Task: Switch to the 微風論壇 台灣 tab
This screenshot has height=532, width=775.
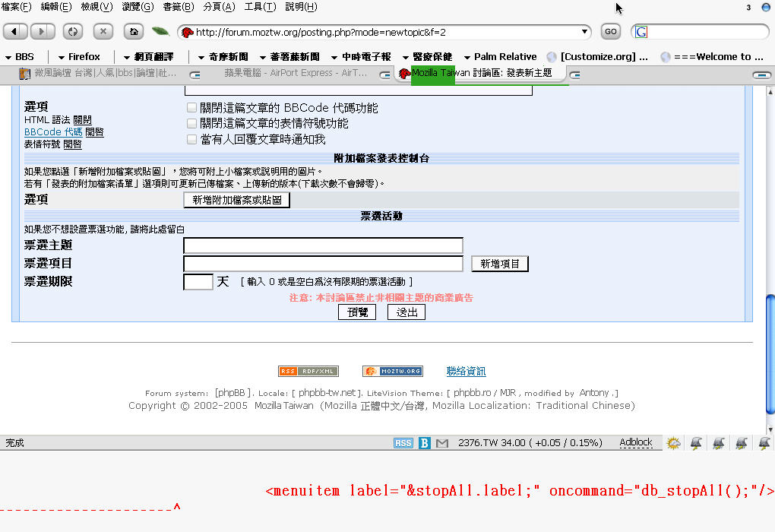Action: pyautogui.click(x=106, y=74)
